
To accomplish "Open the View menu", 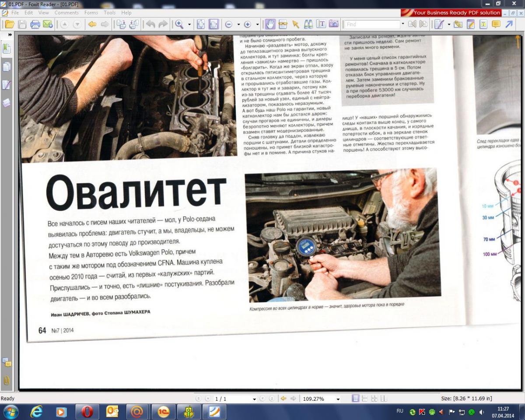I will click(x=43, y=13).
